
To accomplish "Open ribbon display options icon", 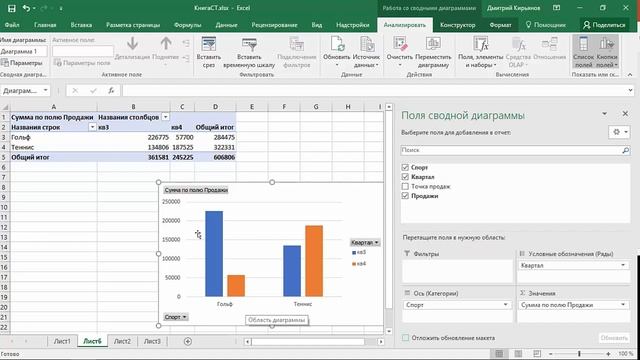I will tap(556, 8).
